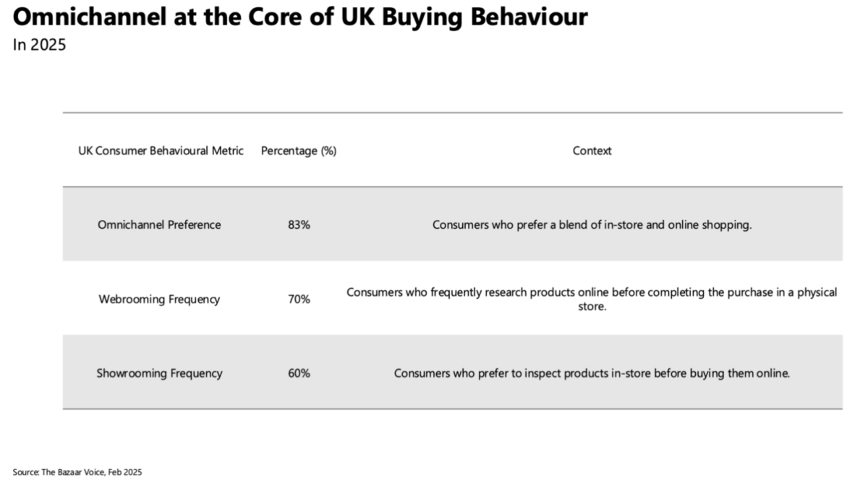Click 'Feb 2025' in the source footnote
Image resolution: width=868 pixels, height=487 pixels.
coord(125,472)
